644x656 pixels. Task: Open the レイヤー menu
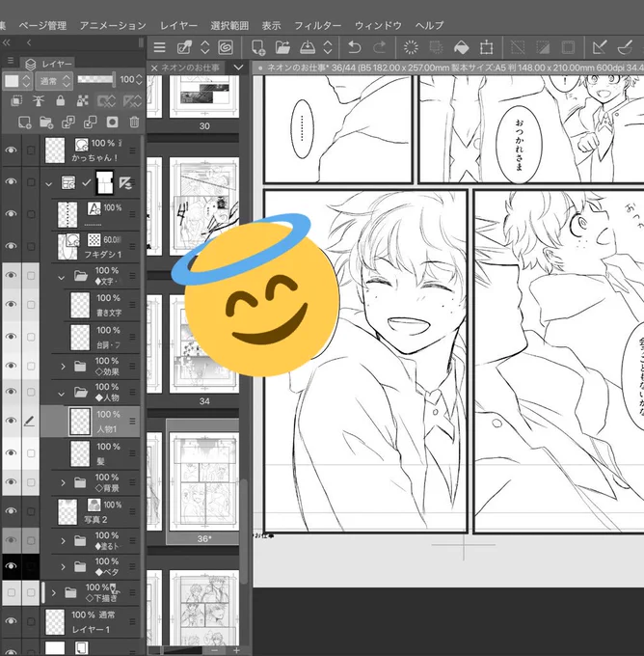[178, 25]
